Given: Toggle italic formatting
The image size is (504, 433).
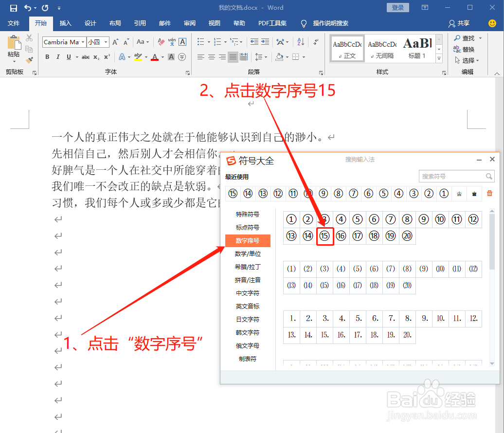Looking at the screenshot, I should tap(58, 57).
